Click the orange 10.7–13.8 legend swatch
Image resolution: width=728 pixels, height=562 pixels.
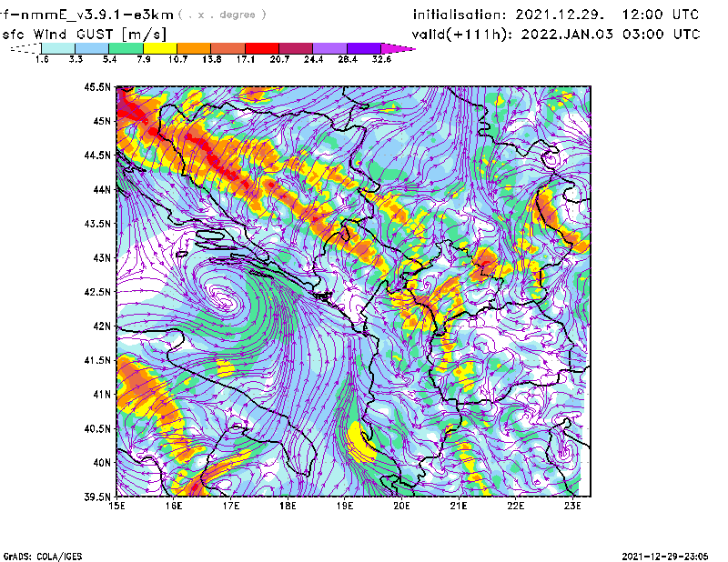pyautogui.click(x=194, y=48)
